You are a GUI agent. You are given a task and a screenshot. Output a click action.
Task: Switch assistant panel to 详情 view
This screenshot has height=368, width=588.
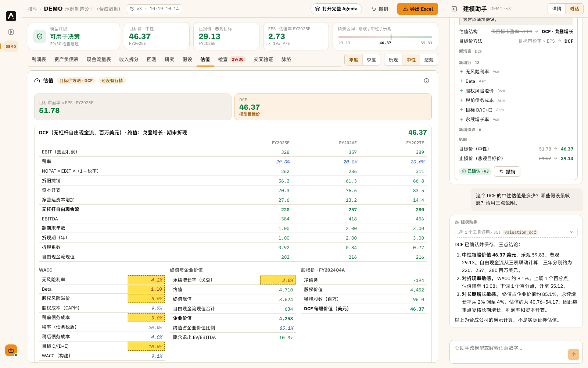(556, 9)
